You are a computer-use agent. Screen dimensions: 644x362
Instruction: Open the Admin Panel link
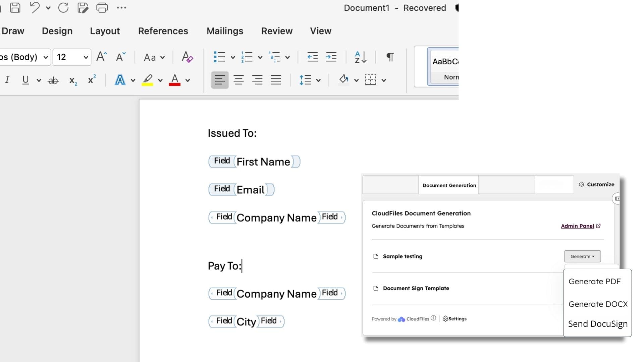578,226
